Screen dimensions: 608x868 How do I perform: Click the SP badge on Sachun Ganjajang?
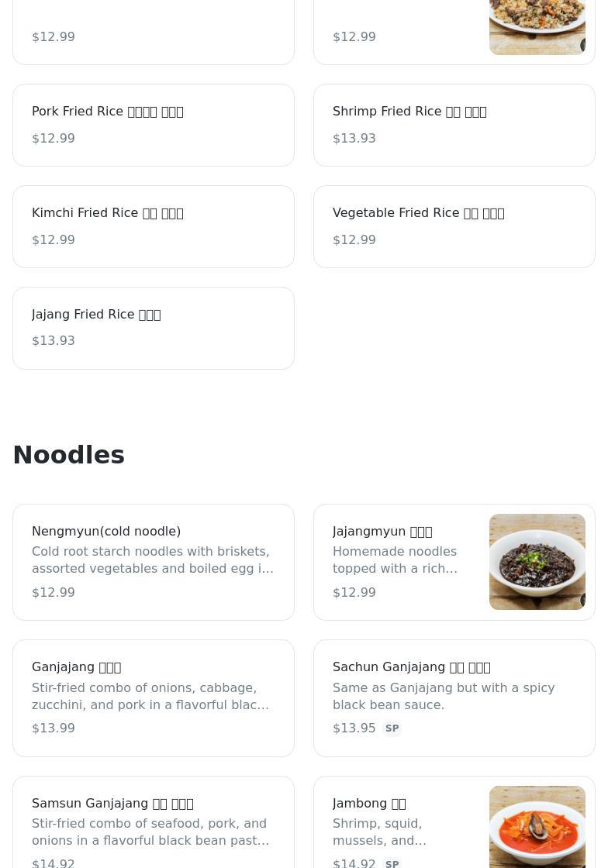click(x=392, y=728)
